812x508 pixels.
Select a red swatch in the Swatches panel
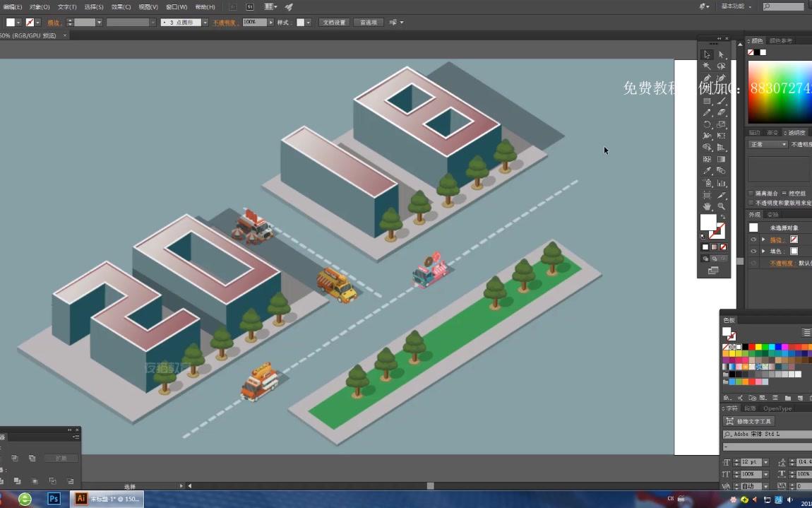pyautogui.click(x=751, y=346)
